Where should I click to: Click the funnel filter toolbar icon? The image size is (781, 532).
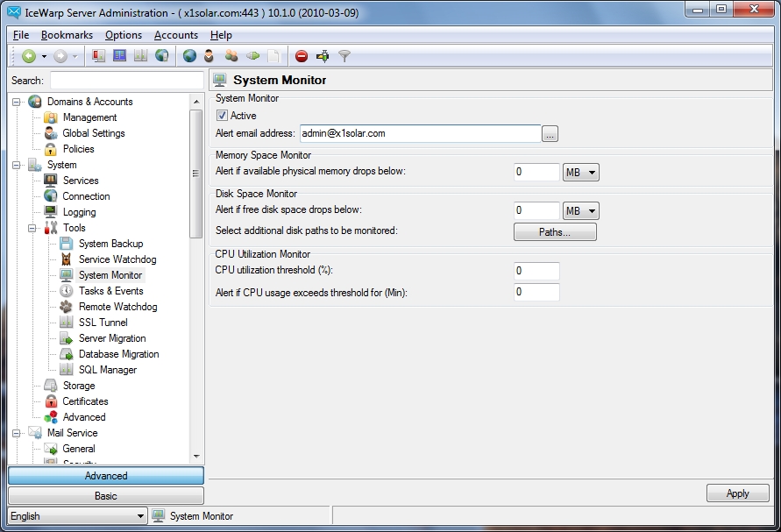[x=344, y=56]
